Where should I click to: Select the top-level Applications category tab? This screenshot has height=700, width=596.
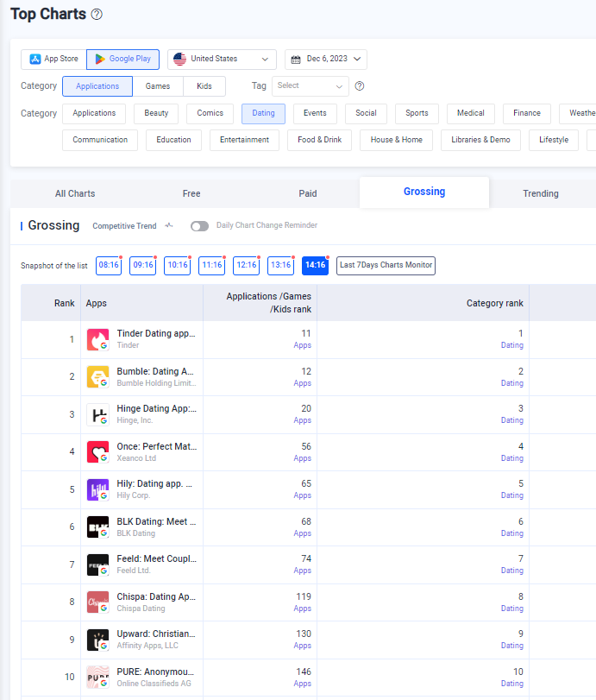coord(97,86)
